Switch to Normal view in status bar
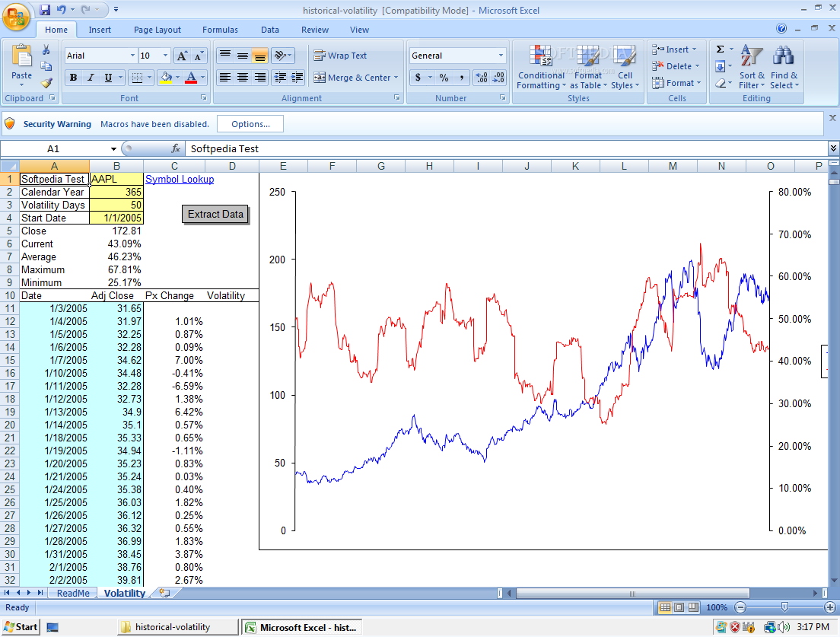 tap(665, 607)
